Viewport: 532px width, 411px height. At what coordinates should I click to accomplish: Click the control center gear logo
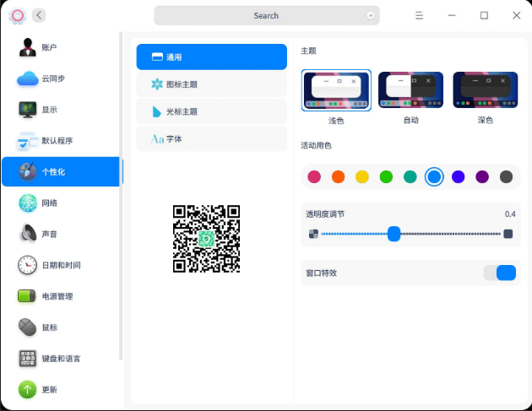(17, 15)
